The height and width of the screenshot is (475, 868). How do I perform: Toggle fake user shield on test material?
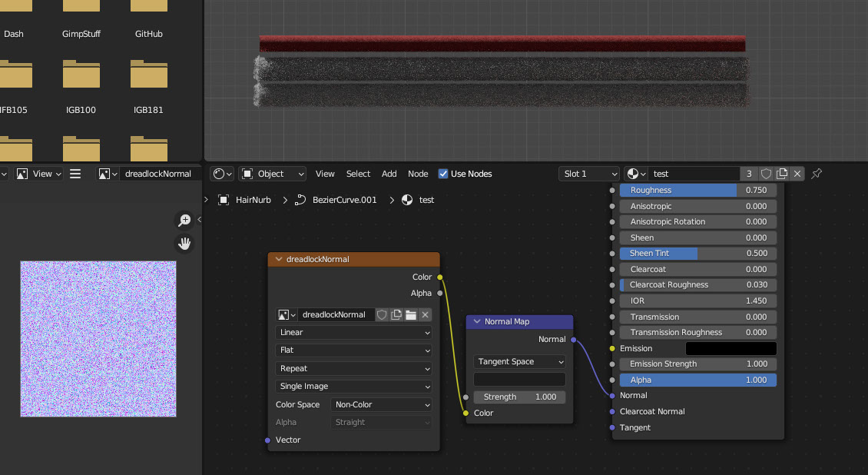click(x=766, y=174)
